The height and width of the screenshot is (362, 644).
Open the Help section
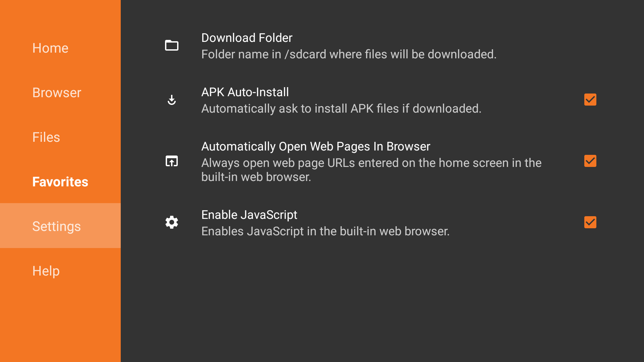(46, 271)
